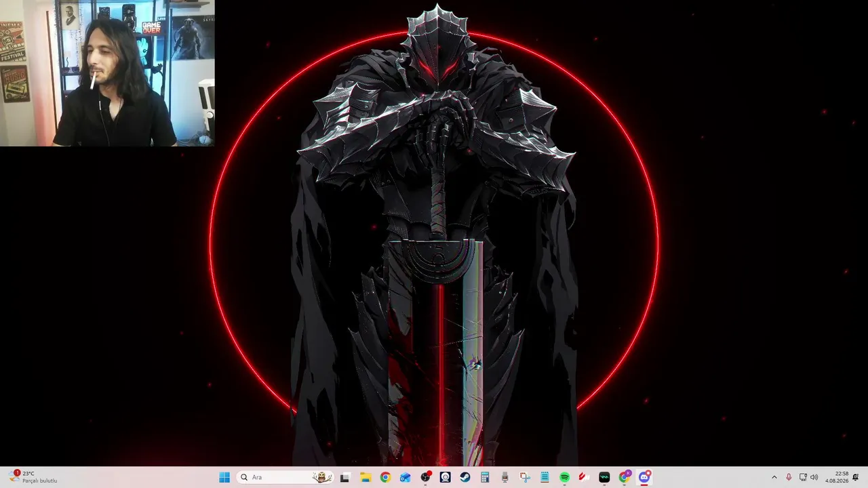Open Outlook from the taskbar
Viewport: 868px width, 488px height.
coord(405,477)
